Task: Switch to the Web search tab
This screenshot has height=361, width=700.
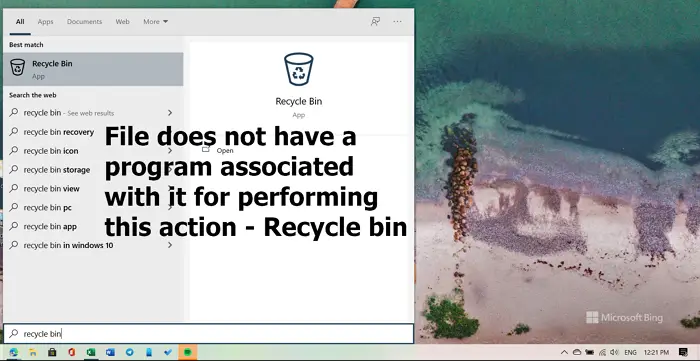Action: tap(122, 21)
